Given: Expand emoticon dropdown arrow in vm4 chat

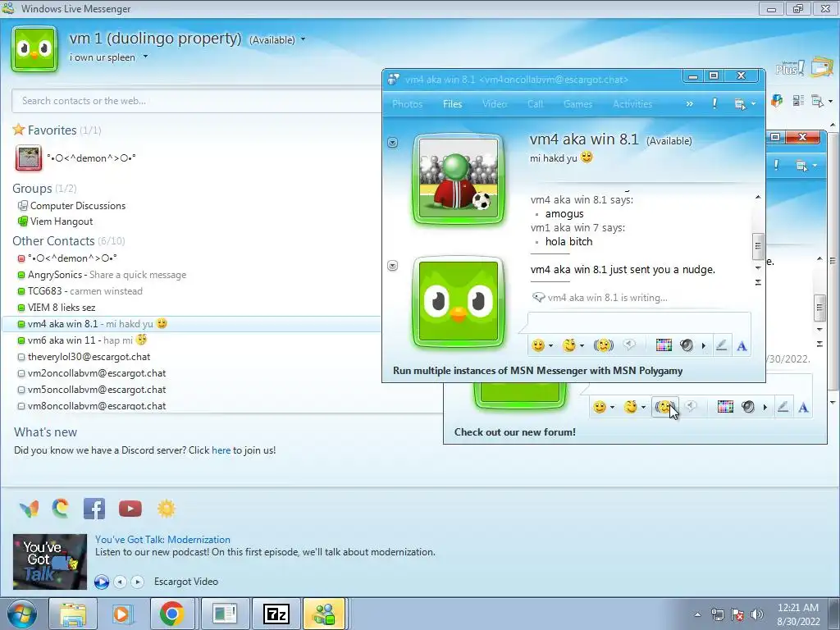Looking at the screenshot, I should pyautogui.click(x=550, y=346).
